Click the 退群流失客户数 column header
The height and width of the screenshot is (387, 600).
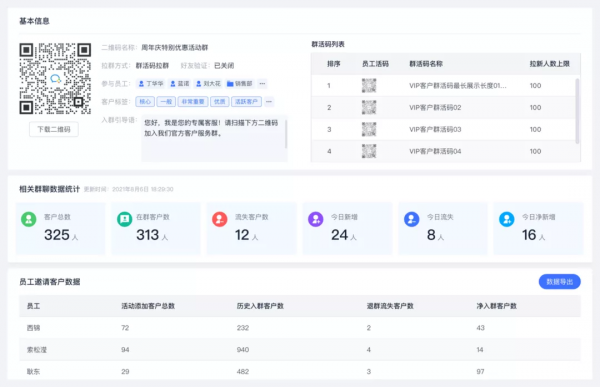390,306
